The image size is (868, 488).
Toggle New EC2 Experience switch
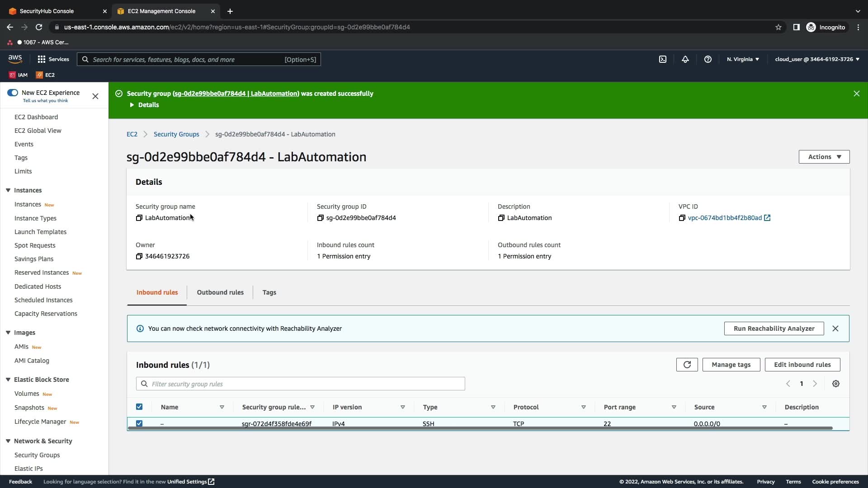(x=13, y=93)
